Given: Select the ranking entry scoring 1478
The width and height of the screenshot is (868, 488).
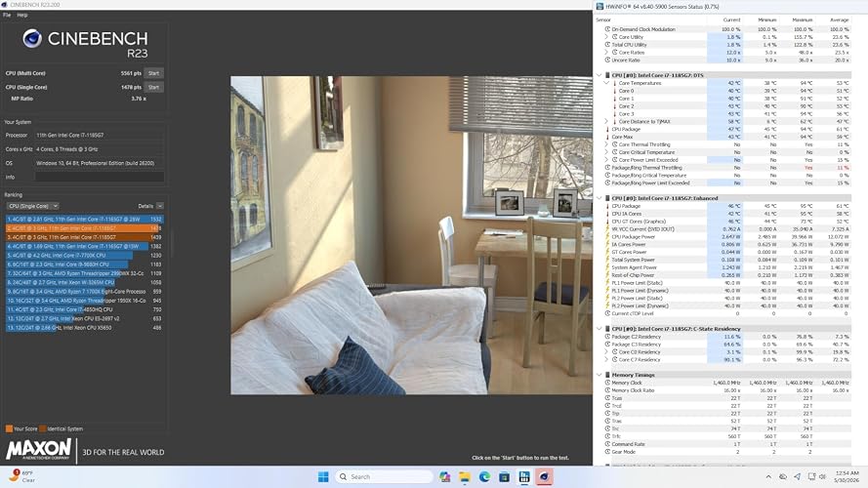Looking at the screenshot, I should [x=85, y=228].
